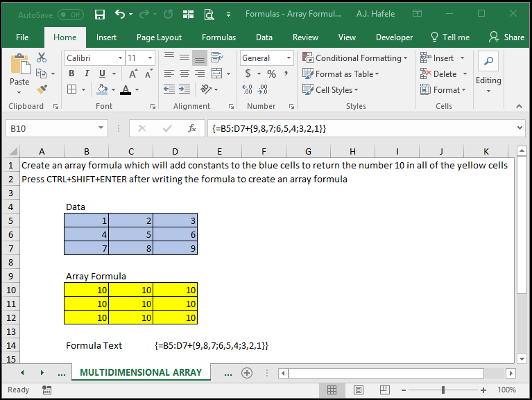
Task: Apply Percent style
Action: click(x=271, y=73)
